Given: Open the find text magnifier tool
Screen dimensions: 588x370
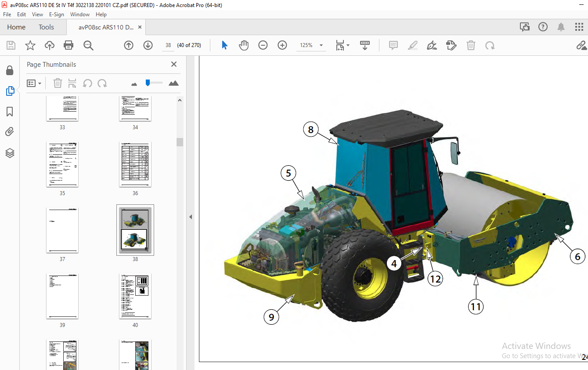Looking at the screenshot, I should (88, 45).
